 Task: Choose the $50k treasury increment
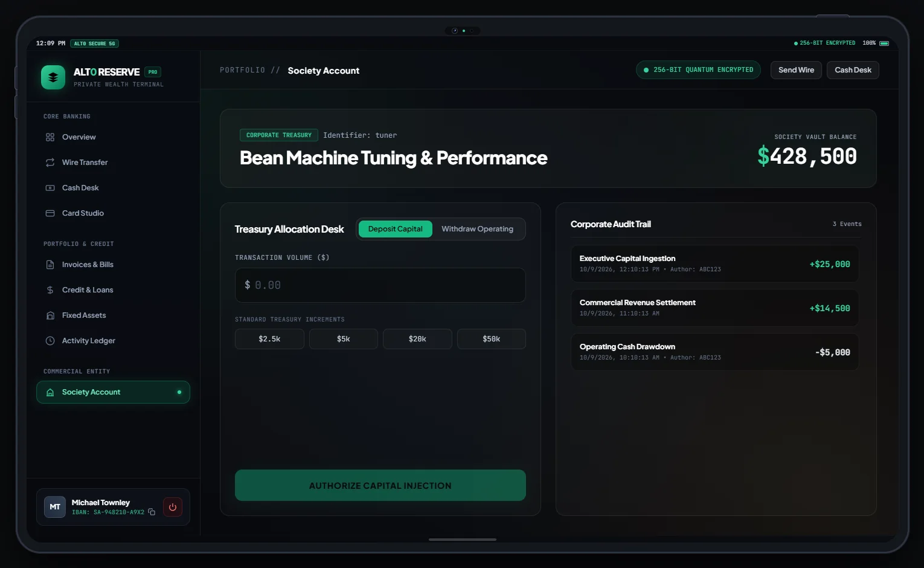[492, 339]
